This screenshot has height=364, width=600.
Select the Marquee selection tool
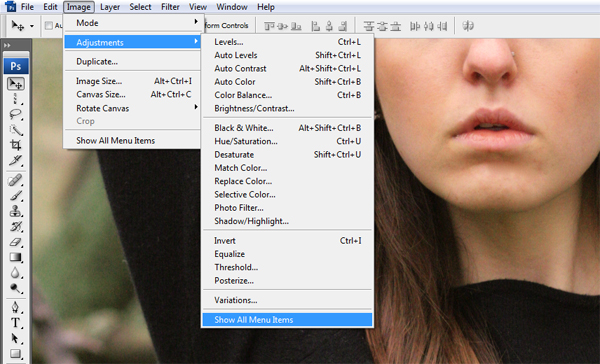16,99
